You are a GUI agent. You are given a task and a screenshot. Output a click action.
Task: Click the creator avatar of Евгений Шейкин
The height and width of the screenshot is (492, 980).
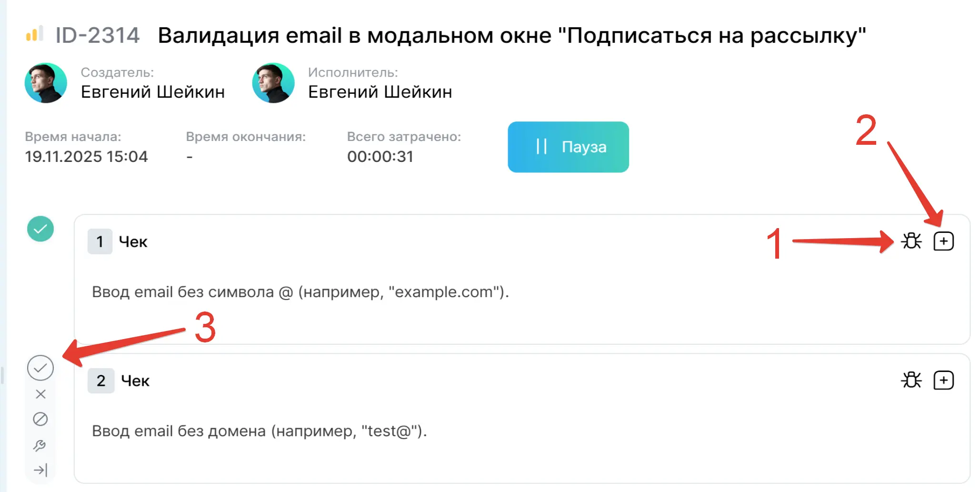pyautogui.click(x=45, y=83)
